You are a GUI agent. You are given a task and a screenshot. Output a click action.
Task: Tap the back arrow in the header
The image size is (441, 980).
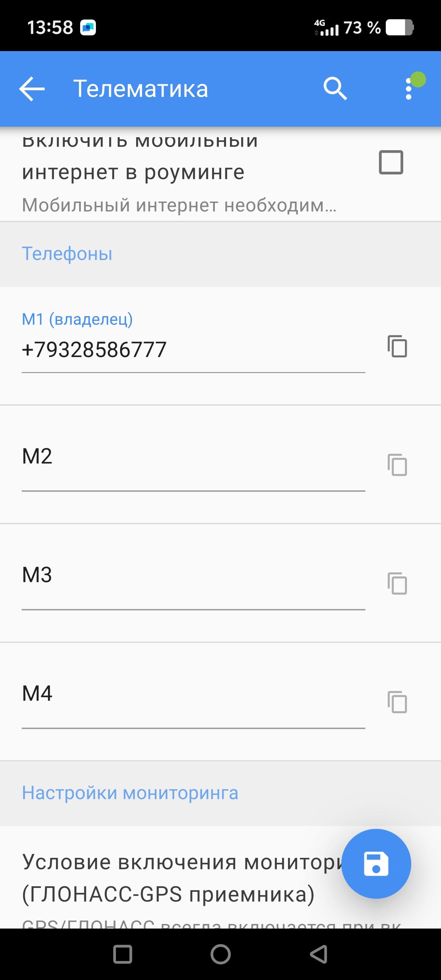tap(32, 89)
